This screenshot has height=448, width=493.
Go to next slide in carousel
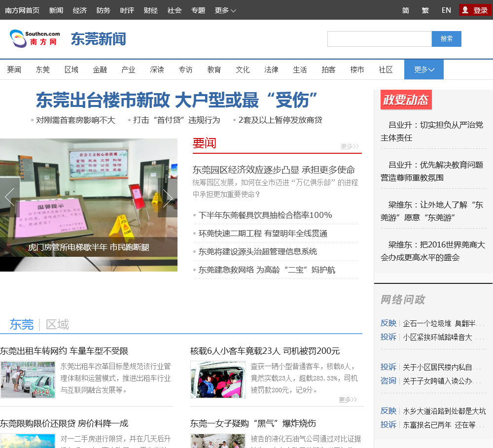point(168,198)
